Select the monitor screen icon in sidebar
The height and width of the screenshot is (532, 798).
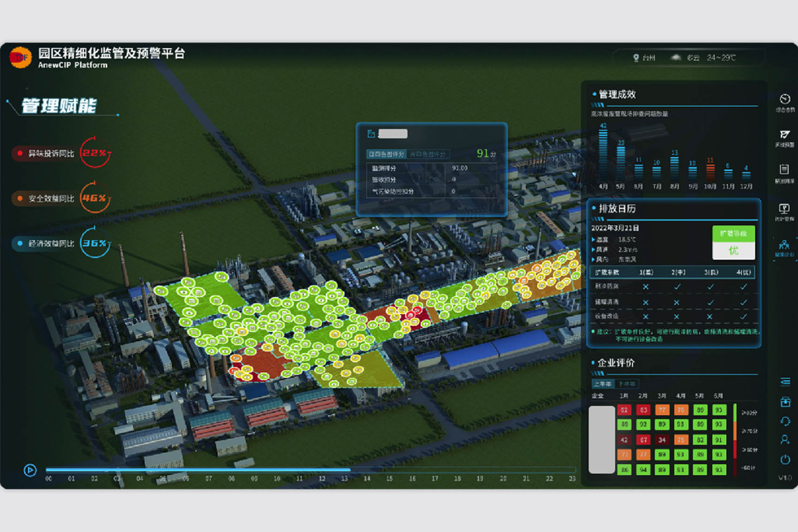pyautogui.click(x=784, y=209)
